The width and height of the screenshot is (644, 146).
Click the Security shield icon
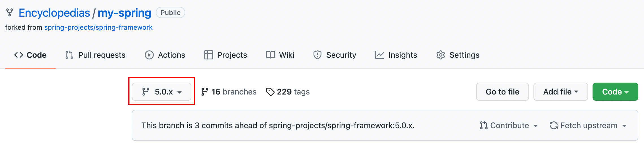click(x=317, y=55)
